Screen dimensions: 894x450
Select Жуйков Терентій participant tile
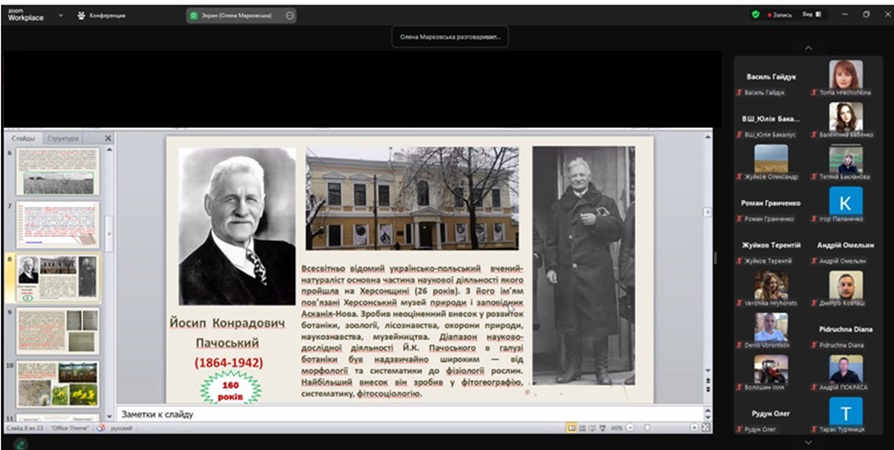771,245
